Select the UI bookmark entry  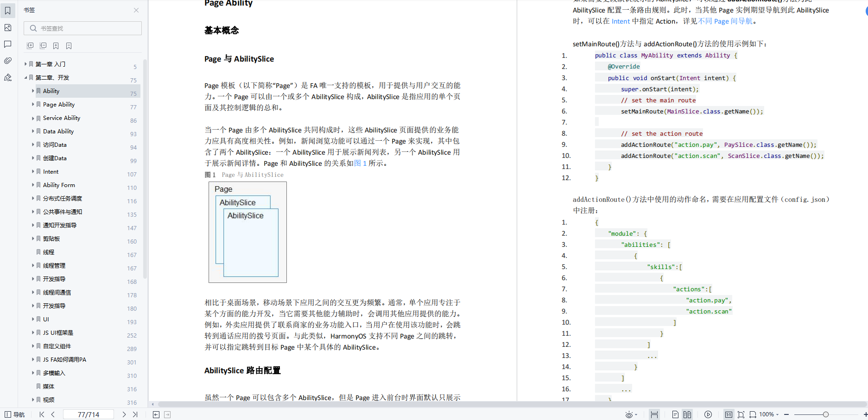pos(46,320)
